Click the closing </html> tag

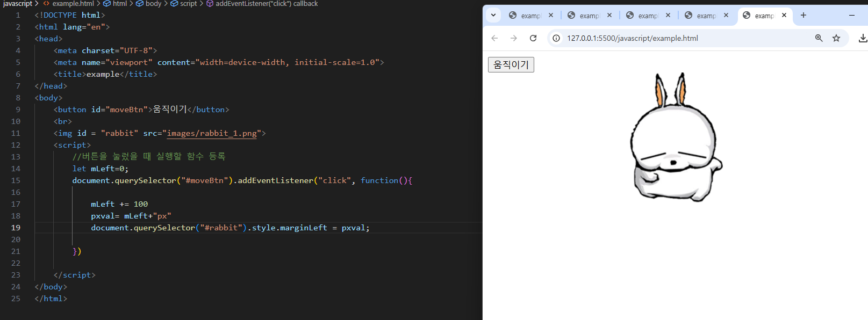point(51,299)
